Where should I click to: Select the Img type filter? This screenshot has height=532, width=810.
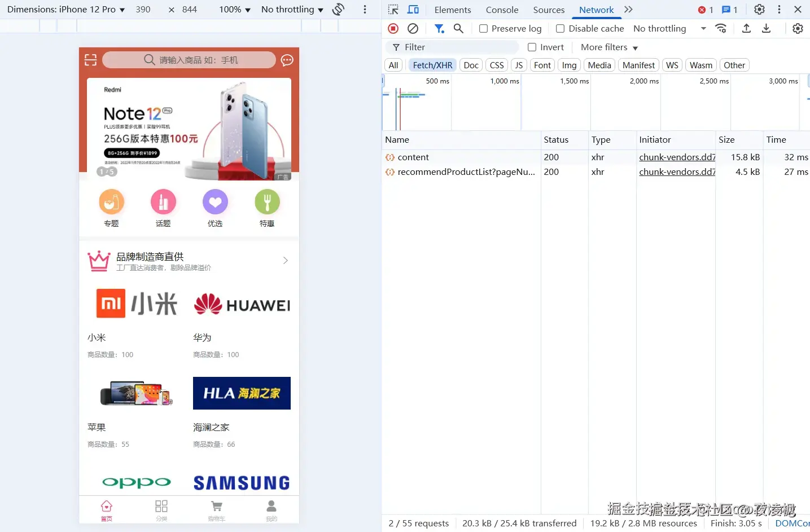tap(569, 65)
